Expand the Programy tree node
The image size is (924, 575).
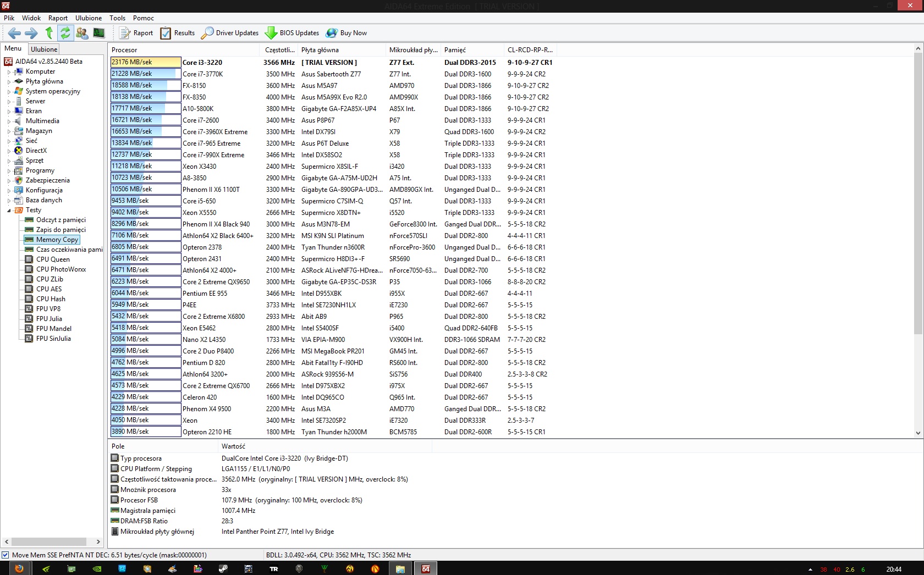click(9, 171)
